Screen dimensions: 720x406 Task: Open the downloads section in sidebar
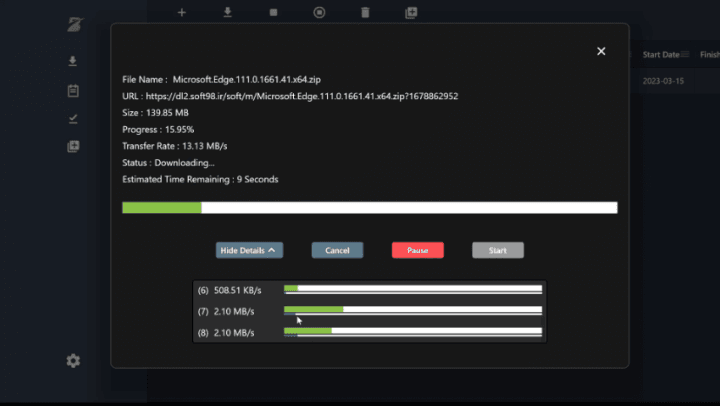(73, 61)
